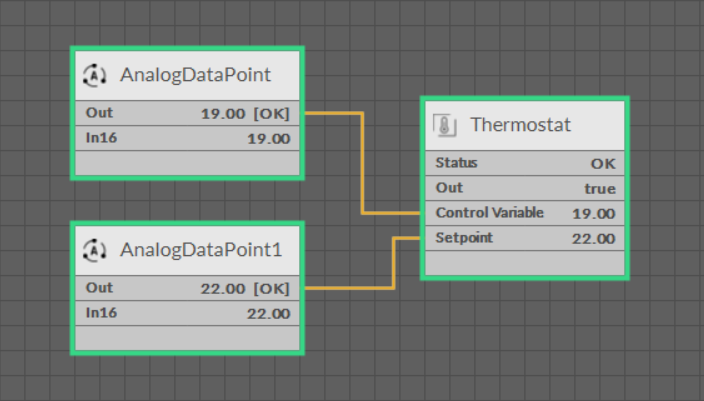The width and height of the screenshot is (704, 401).
Task: Click the Out slot of AnalogDataPoint
Action: click(186, 113)
